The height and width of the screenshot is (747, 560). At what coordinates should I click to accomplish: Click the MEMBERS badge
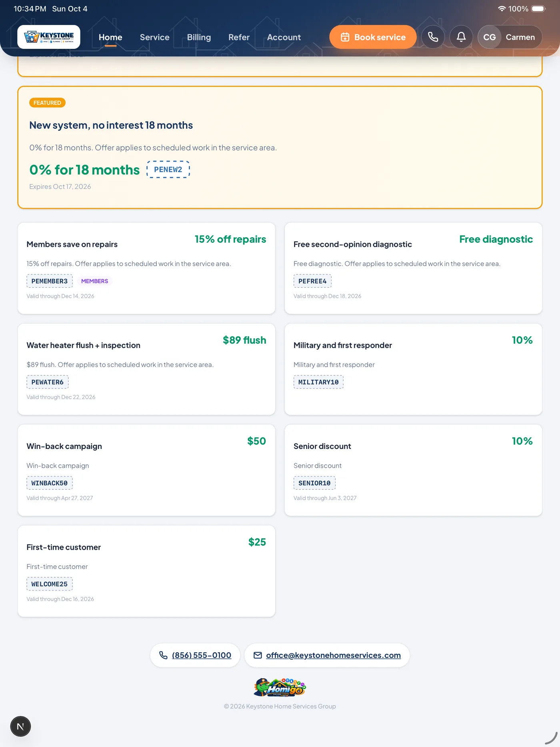point(95,281)
